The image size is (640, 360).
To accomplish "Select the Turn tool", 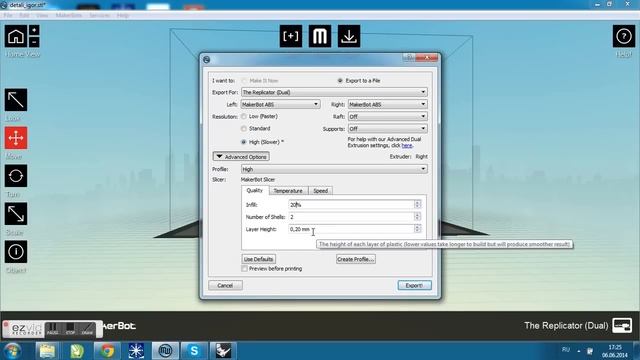I will 16,176.
